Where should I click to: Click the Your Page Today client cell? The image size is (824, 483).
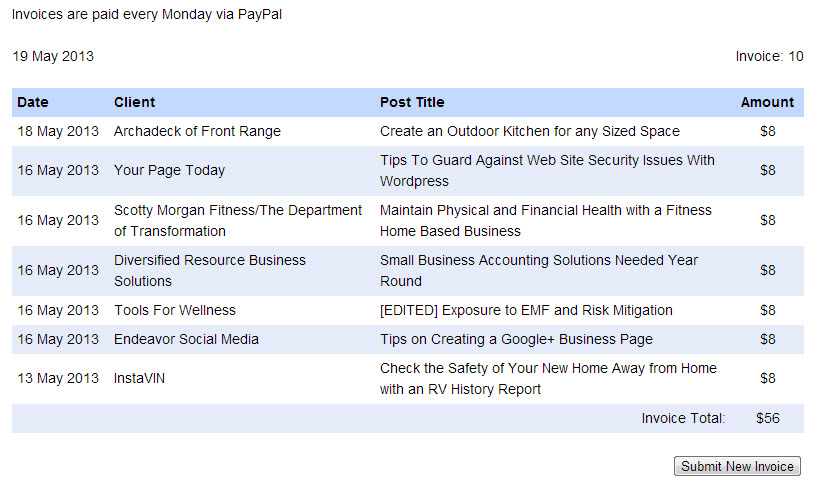click(169, 170)
